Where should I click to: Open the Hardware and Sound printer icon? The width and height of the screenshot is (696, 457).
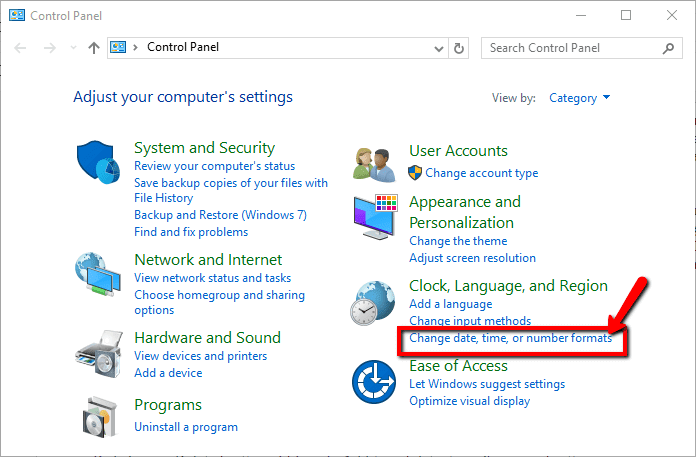pos(99,354)
